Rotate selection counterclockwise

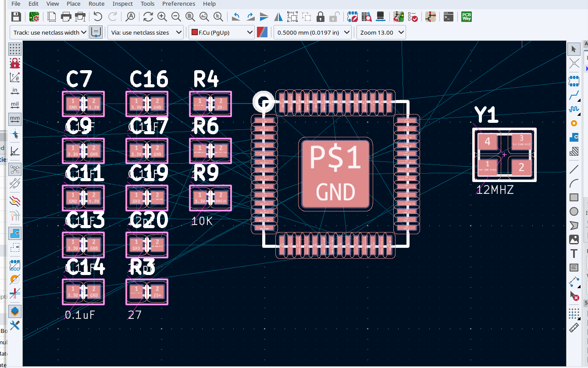236,17
